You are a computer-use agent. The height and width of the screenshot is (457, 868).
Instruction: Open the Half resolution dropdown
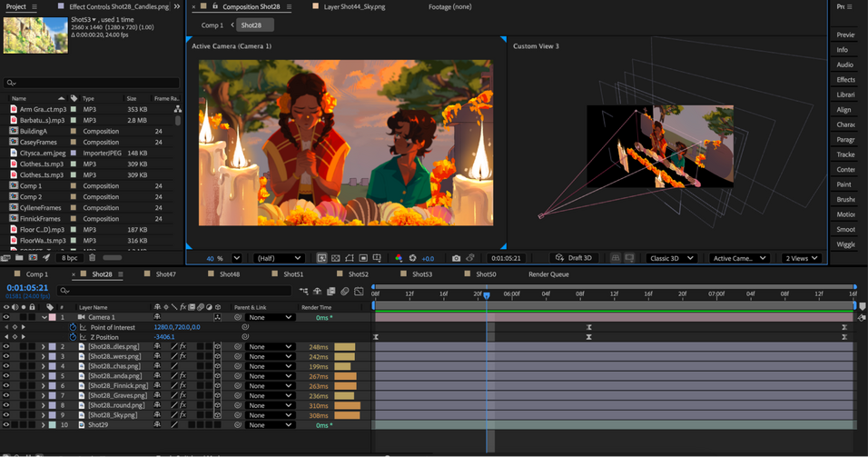pyautogui.click(x=279, y=258)
